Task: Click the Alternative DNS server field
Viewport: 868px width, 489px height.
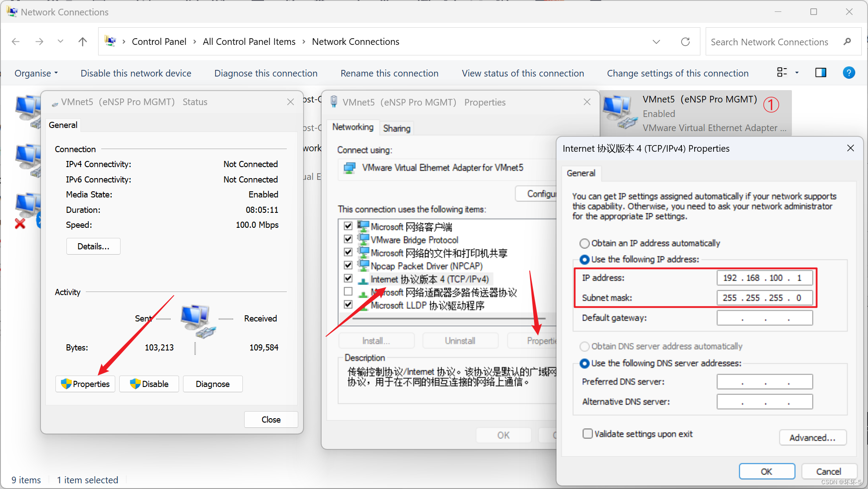Action: (x=765, y=401)
